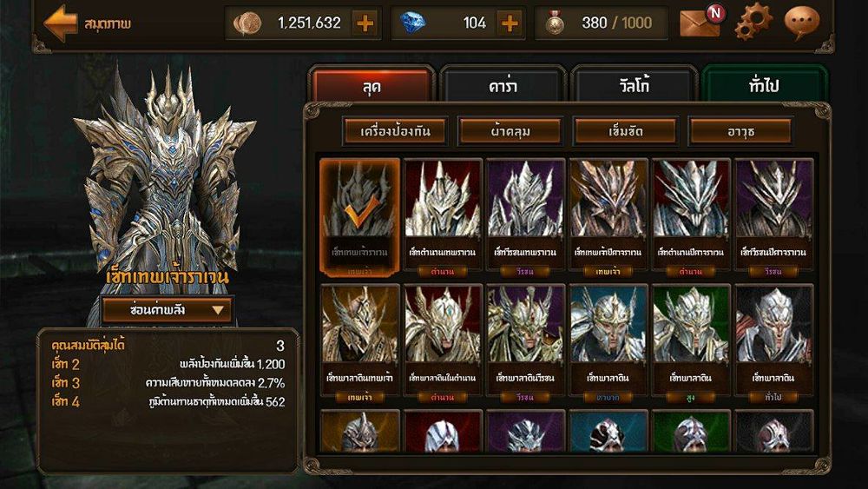868x489 pixels.
Task: Click the medal points icon
Action: [x=555, y=23]
